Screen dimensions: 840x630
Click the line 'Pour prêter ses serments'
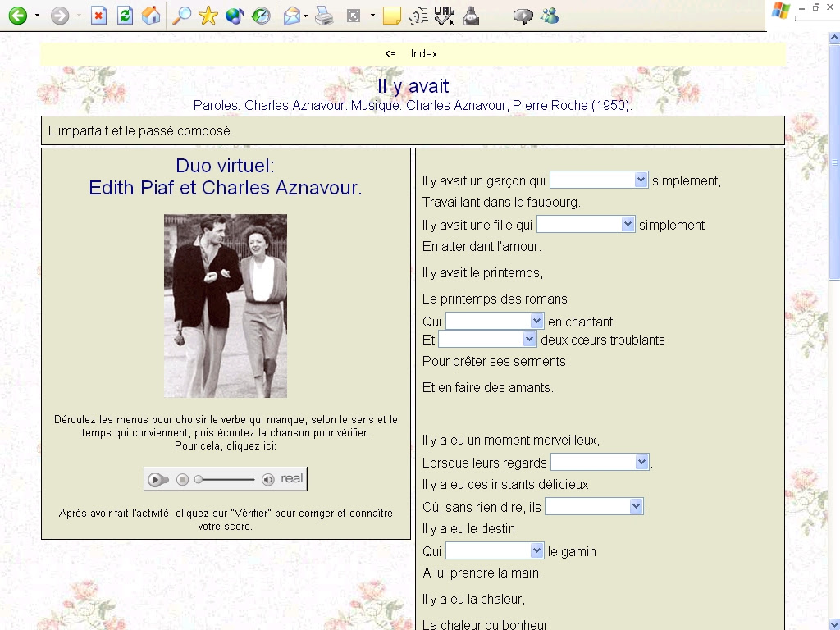pos(494,362)
